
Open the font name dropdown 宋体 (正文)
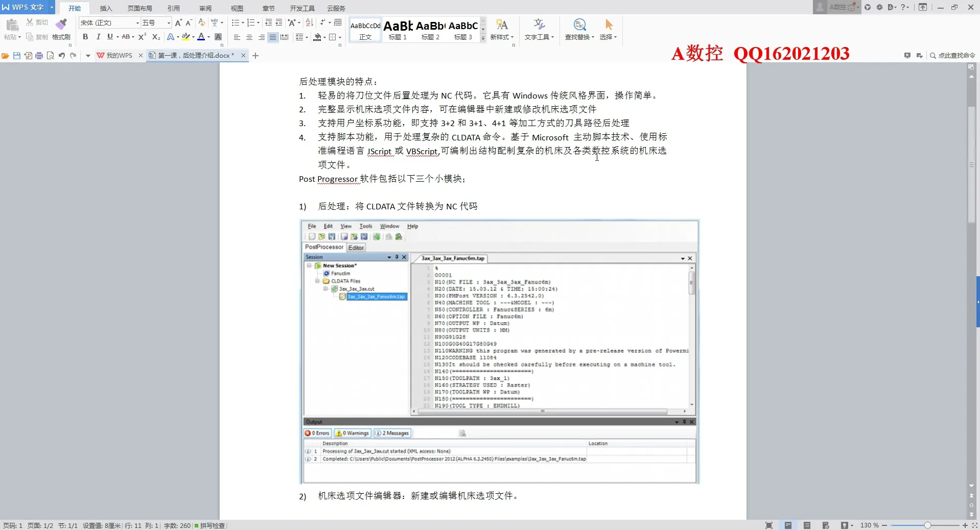click(137, 23)
